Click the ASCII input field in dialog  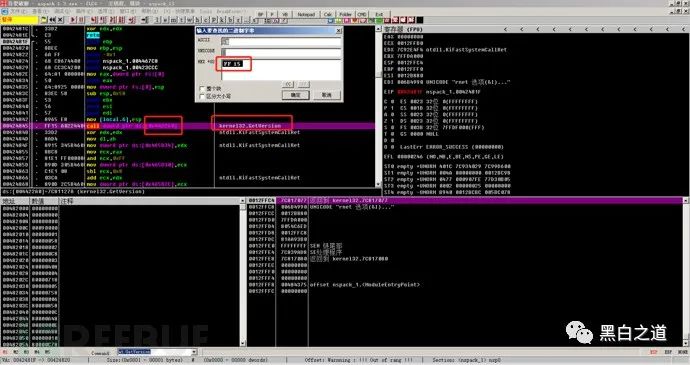pos(281,41)
